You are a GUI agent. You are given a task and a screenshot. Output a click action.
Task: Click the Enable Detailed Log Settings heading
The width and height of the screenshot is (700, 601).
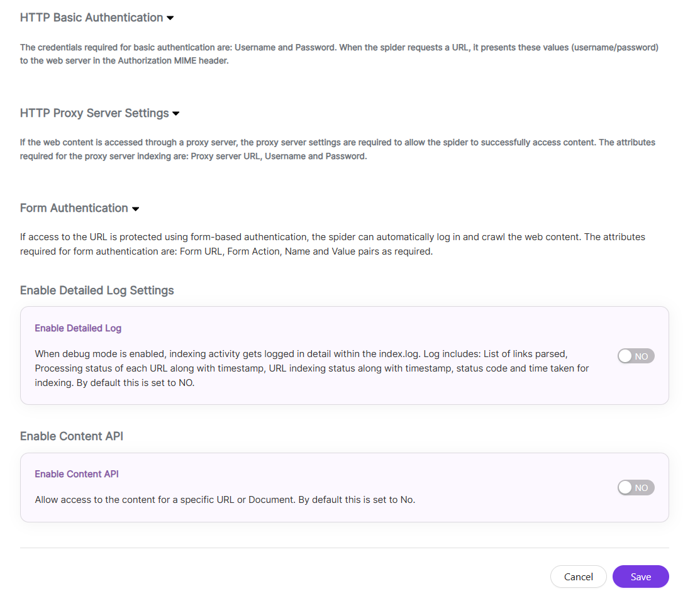coord(97,290)
